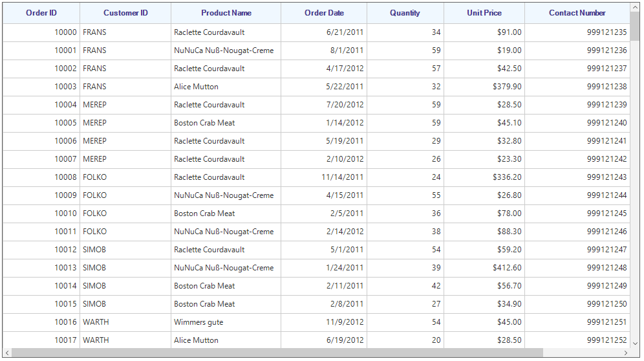This screenshot has width=644, height=361.
Task: Select quantity 20 in order 10017 row
Action: (x=405, y=340)
